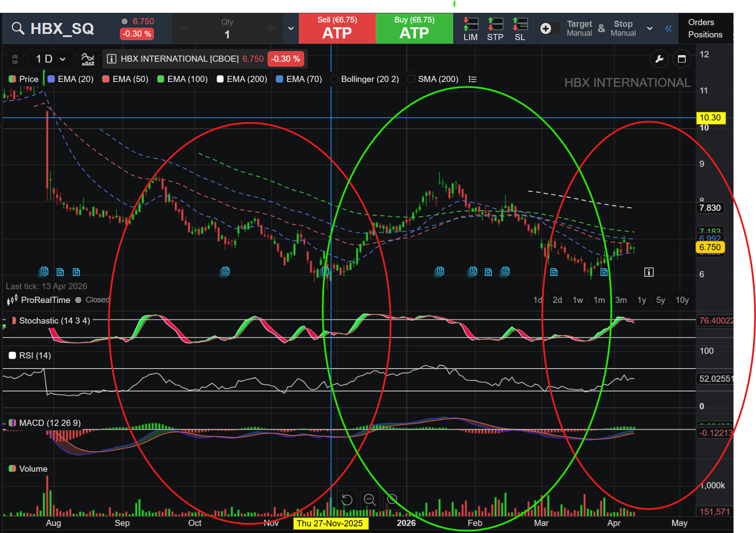The image size is (756, 533).
Task: Select the 5y time range
Action: point(660,300)
